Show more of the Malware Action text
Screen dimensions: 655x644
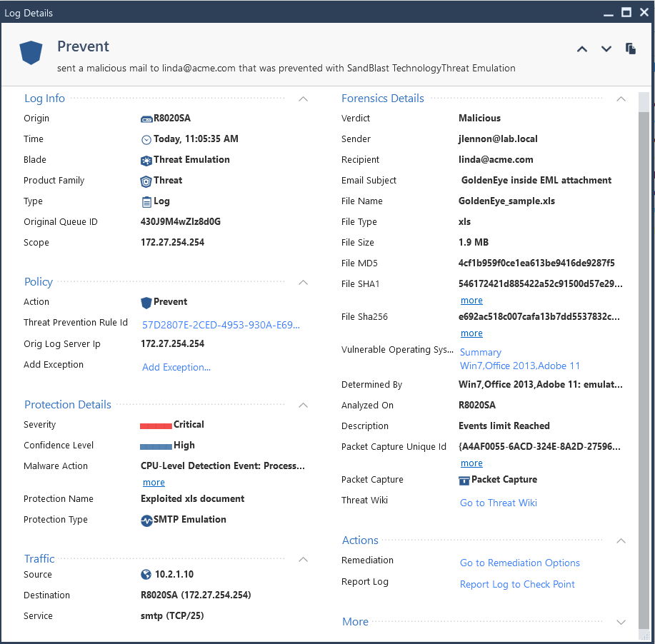[x=154, y=483]
